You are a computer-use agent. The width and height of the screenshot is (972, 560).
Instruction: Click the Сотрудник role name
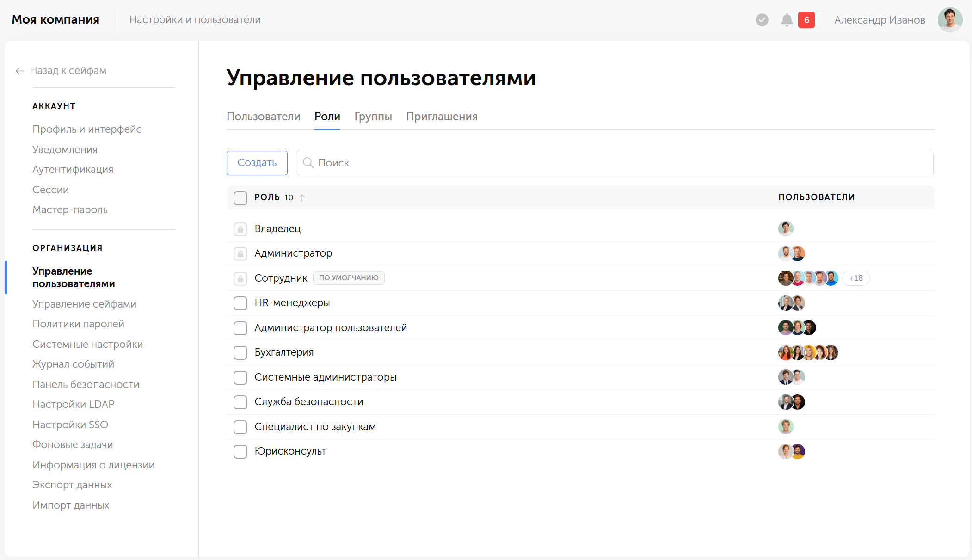281,278
